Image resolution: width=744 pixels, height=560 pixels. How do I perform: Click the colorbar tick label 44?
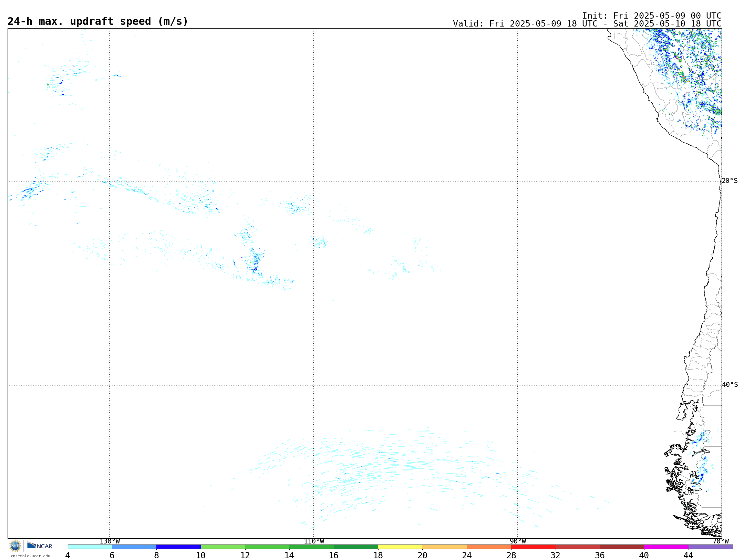click(x=689, y=555)
